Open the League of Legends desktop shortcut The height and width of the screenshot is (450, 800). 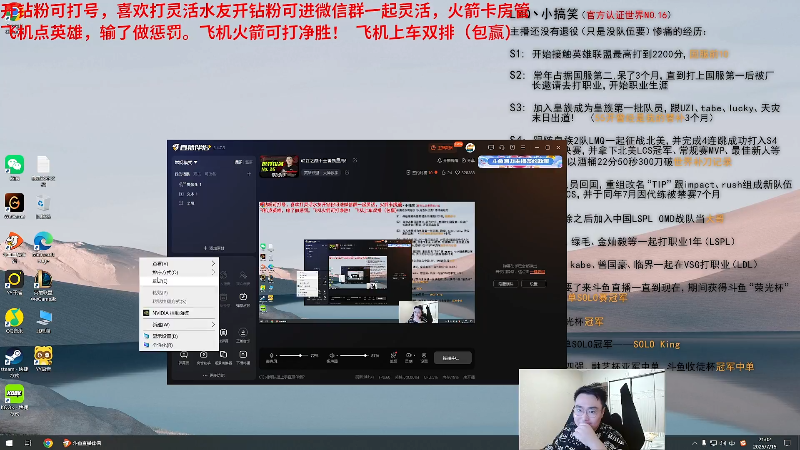point(43,285)
